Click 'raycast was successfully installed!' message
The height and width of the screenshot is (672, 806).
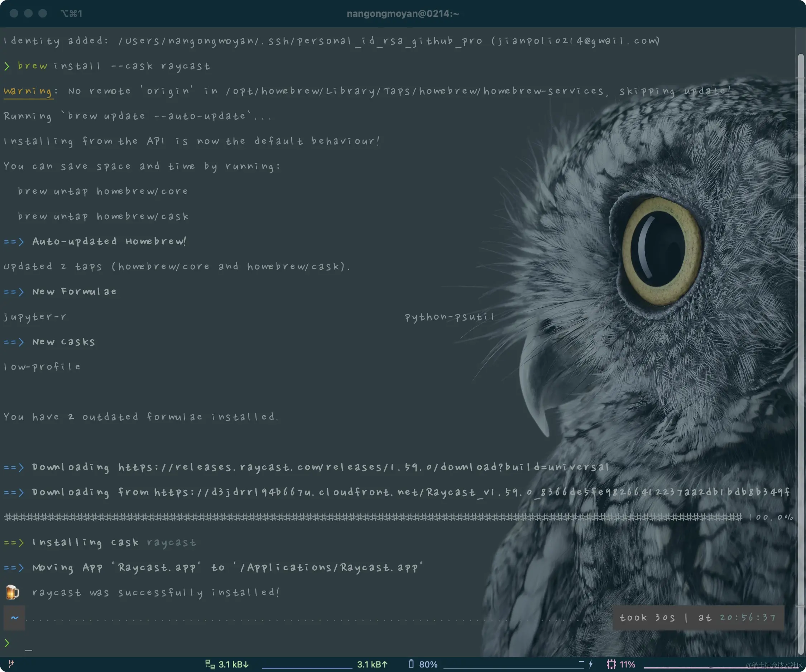point(156,592)
